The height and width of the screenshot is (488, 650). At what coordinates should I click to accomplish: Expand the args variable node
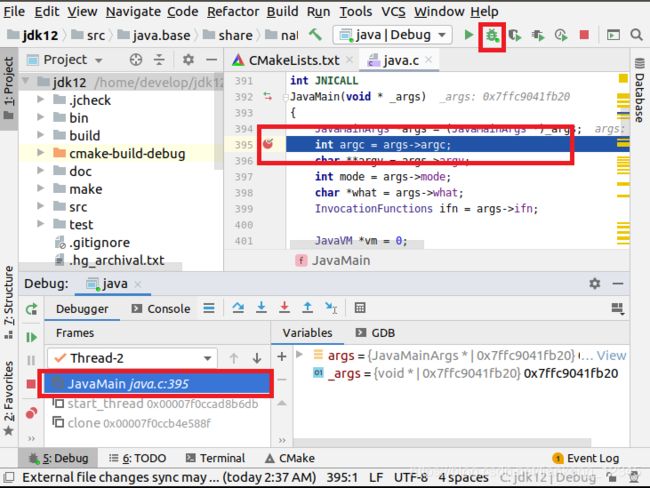(x=299, y=355)
